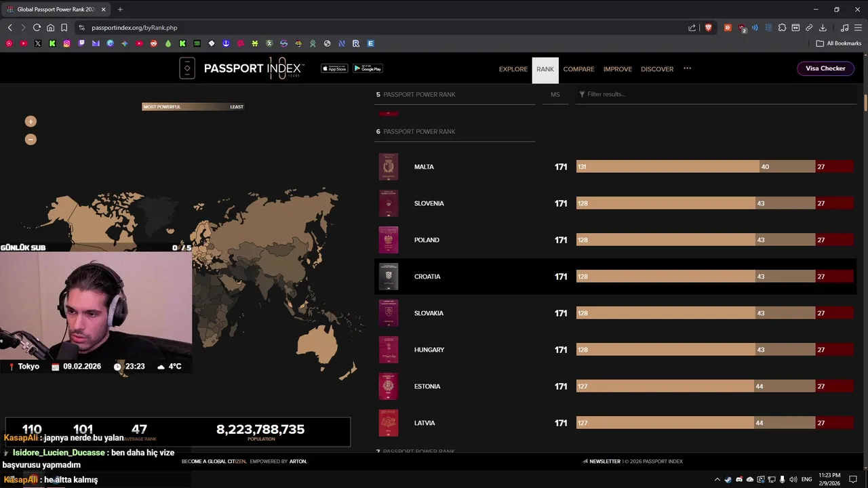Select the Estonia passport thumbnail
Screen dimensions: 868x488
coord(389,386)
